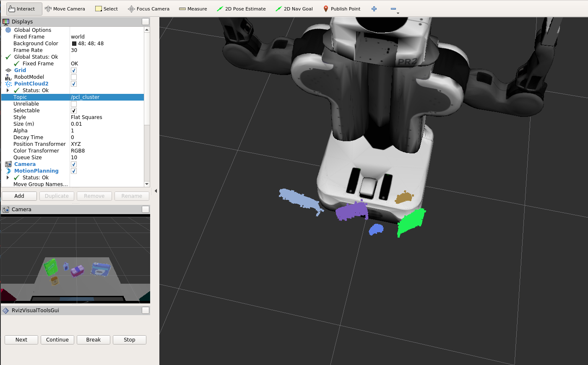Click the Duplicate button
This screenshot has height=365, width=588.
click(x=57, y=196)
